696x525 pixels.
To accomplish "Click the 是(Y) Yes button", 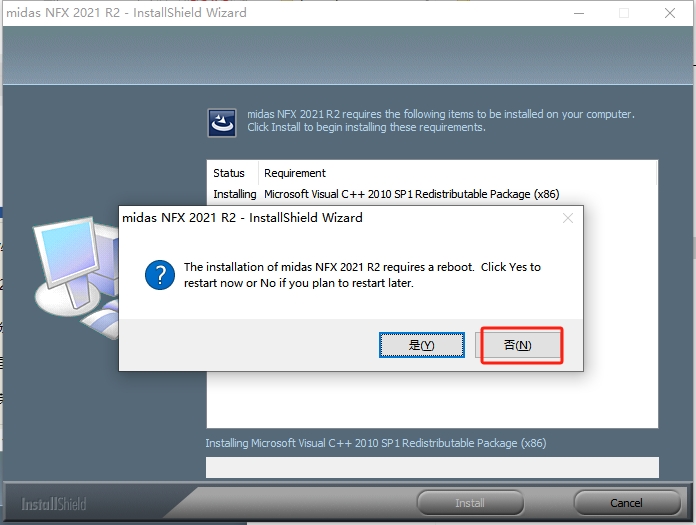I will point(422,345).
